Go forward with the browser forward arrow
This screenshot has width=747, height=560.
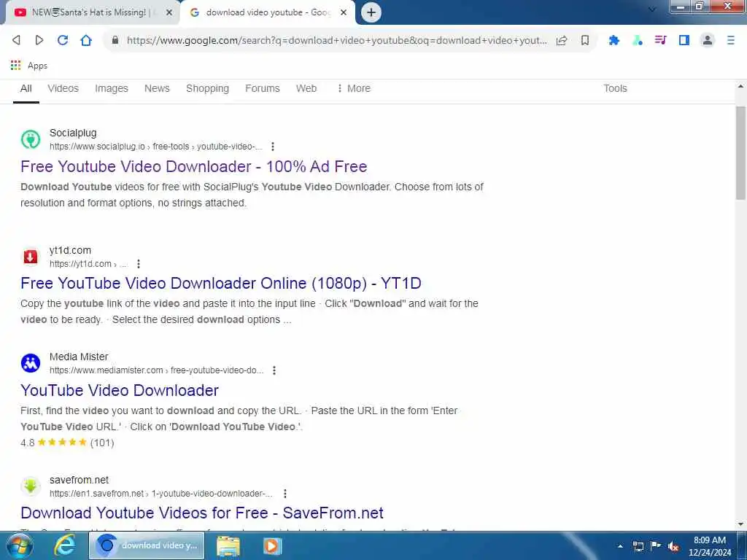[x=39, y=41]
